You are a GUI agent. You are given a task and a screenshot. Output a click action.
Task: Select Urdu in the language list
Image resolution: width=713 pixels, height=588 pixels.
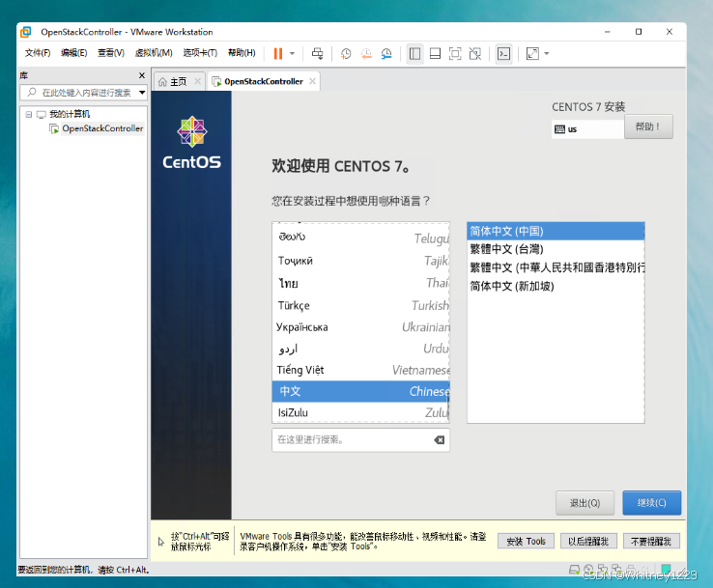(361, 349)
